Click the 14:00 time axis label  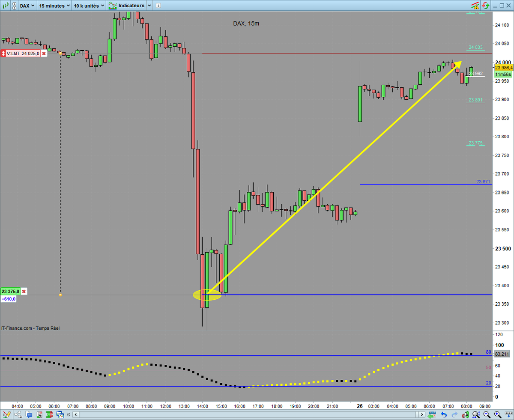click(x=202, y=406)
